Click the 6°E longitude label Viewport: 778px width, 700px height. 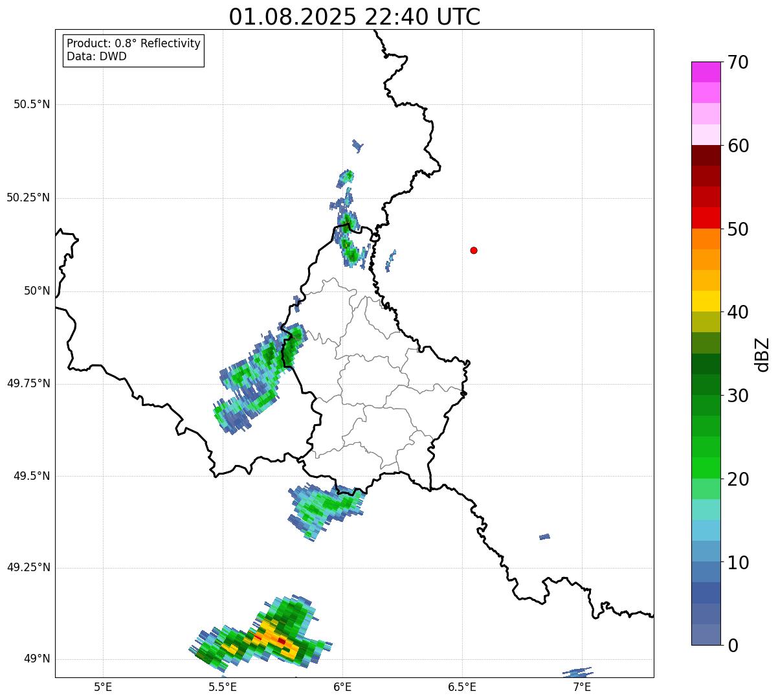[342, 686]
